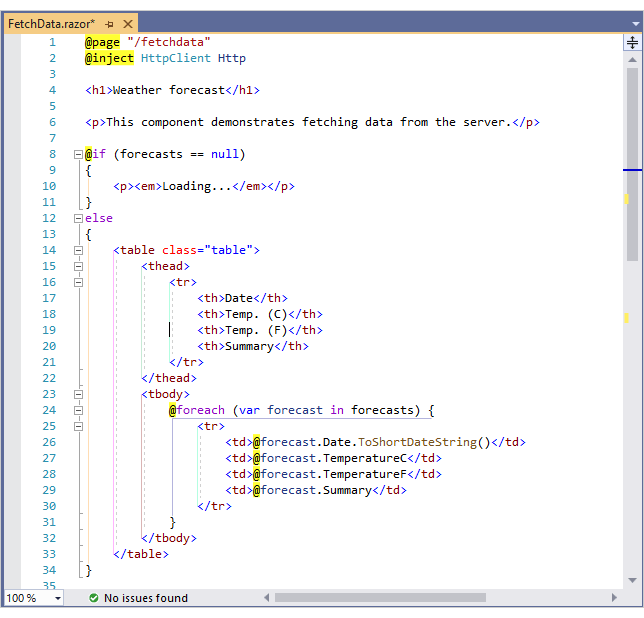Image resolution: width=644 pixels, height=618 pixels.
Task: Collapse the table element on line 14
Action: pos(78,250)
